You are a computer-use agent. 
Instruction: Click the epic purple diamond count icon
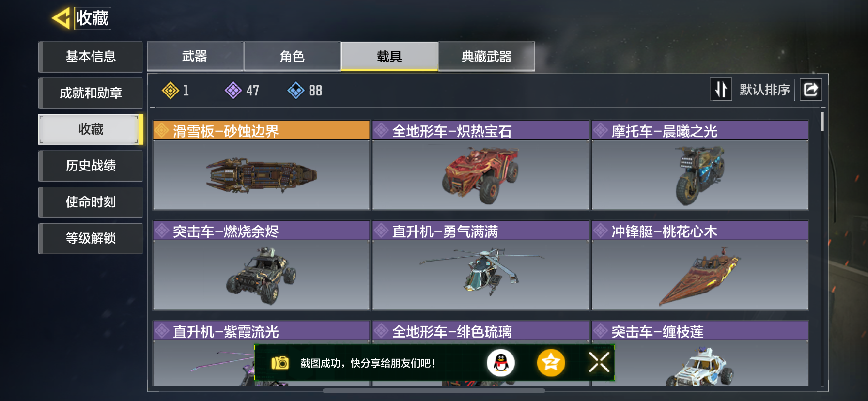click(x=233, y=91)
